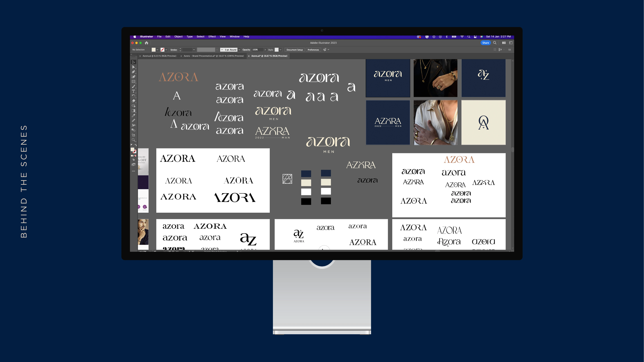Open the Stroke color dropdown arrow

[166, 50]
